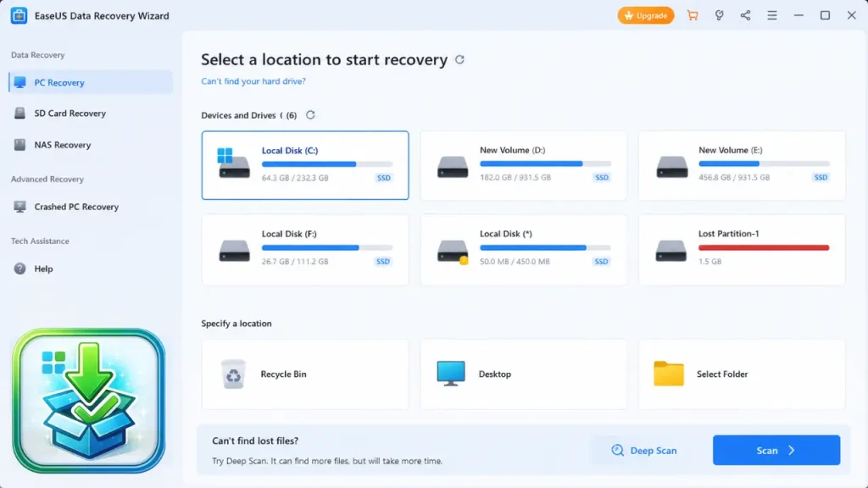Viewport: 868px width, 488px height.
Task: Click the Local Disk (*) label
Action: [505, 234]
